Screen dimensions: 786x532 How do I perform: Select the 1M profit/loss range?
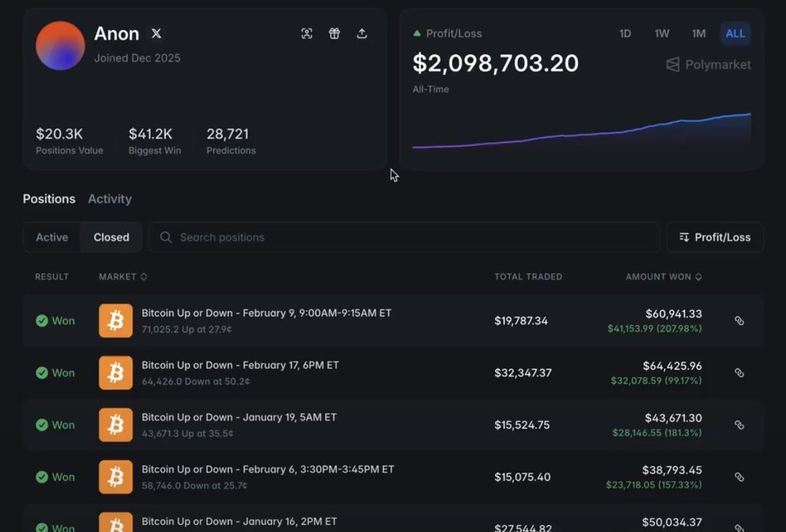tap(699, 34)
